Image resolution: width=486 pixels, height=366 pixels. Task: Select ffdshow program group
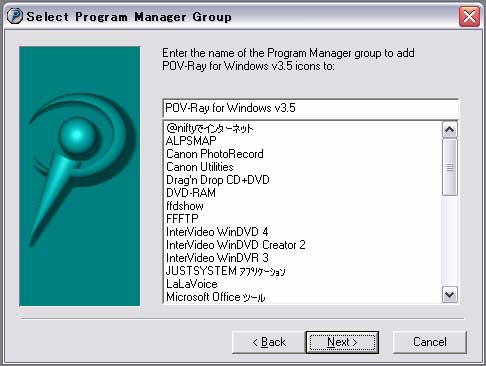(185, 206)
